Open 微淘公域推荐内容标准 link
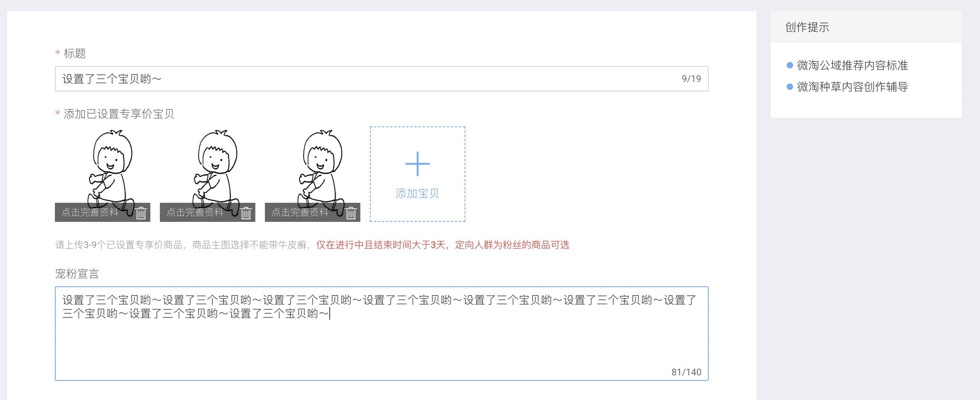 (x=852, y=65)
